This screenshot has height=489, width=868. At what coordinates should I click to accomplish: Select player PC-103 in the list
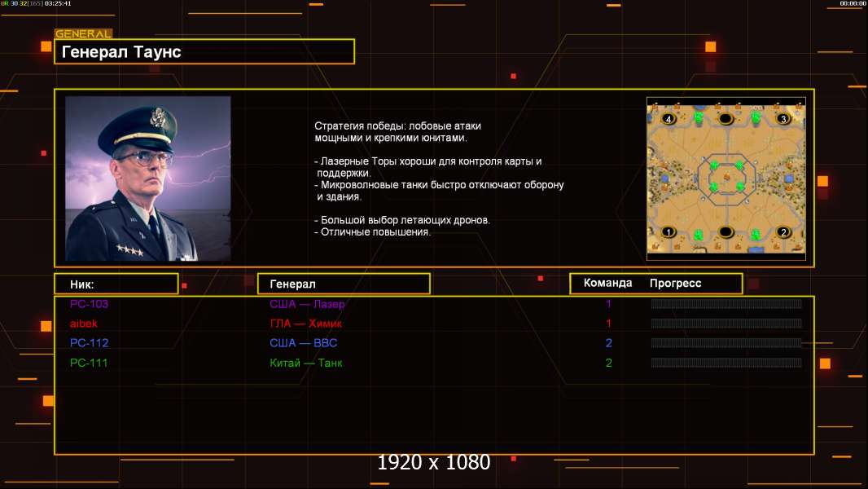89,304
